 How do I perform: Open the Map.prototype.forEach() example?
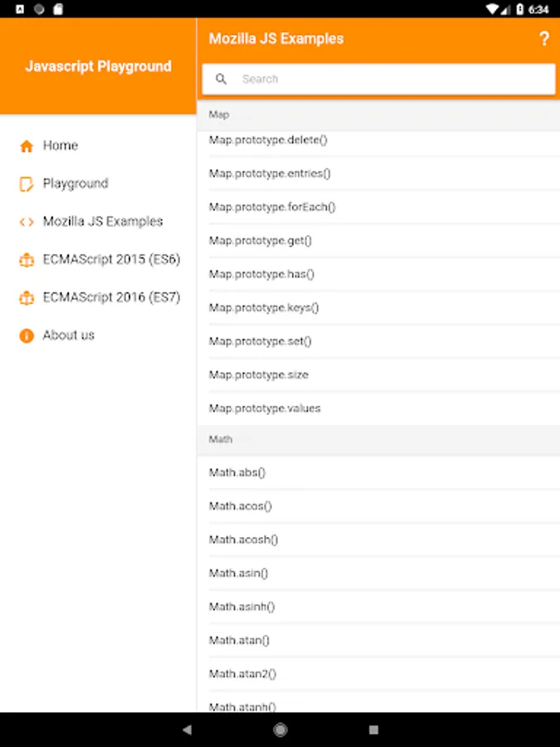click(378, 207)
